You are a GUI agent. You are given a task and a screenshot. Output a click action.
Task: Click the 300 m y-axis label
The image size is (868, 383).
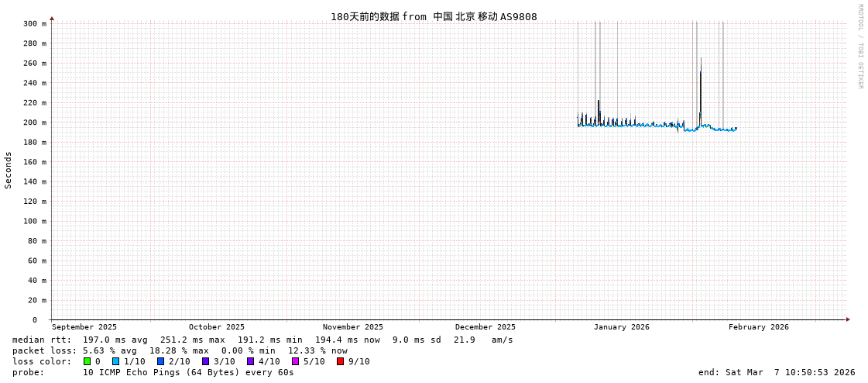click(x=34, y=24)
